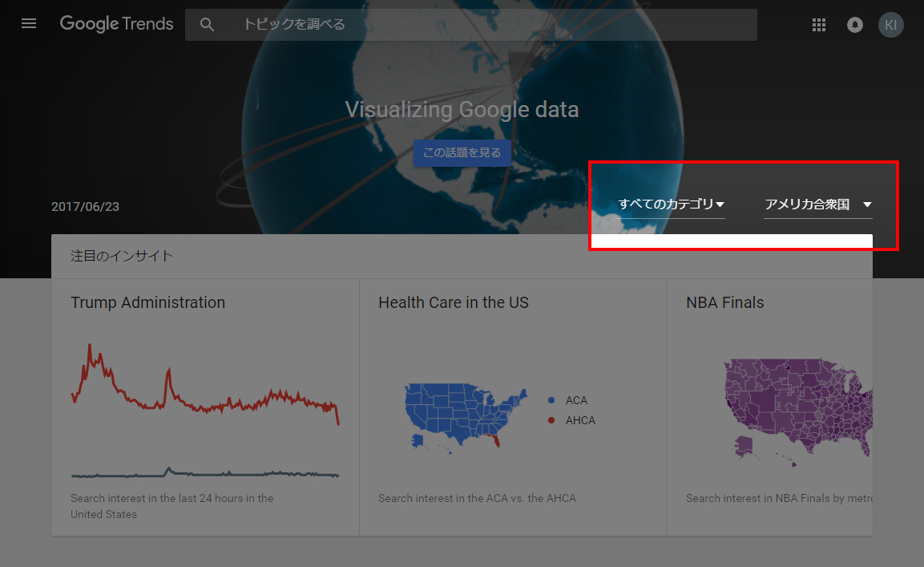Open the notifications bell
924x567 pixels.
[x=854, y=25]
